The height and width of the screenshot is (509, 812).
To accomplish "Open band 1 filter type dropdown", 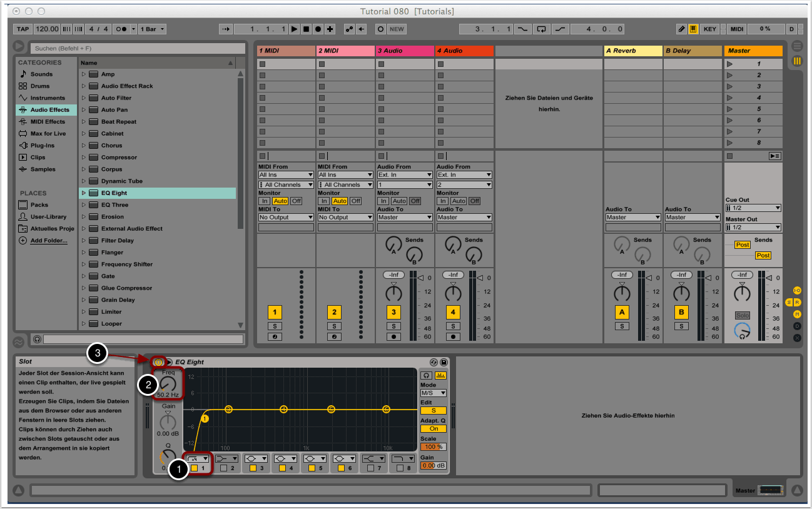I will pyautogui.click(x=198, y=458).
